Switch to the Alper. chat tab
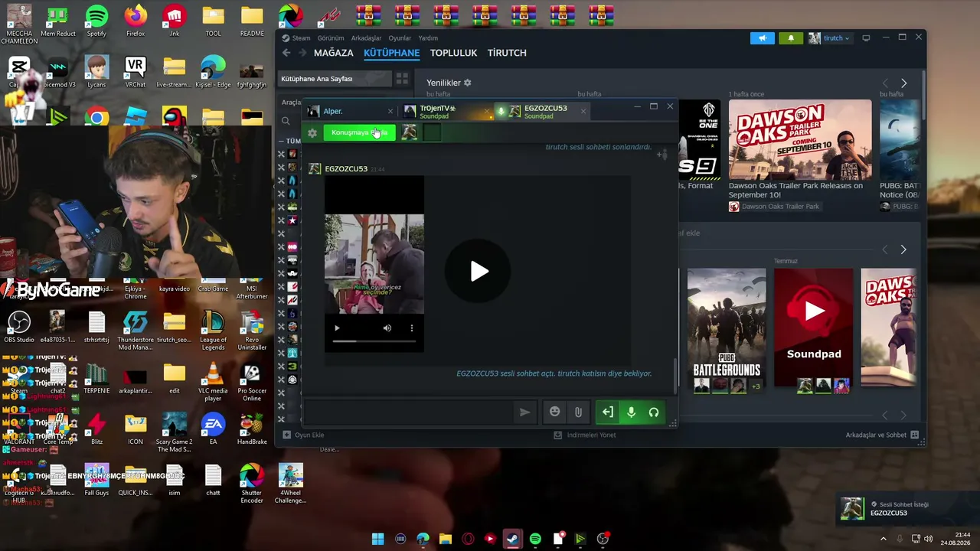This screenshot has width=980, height=551. click(351, 112)
